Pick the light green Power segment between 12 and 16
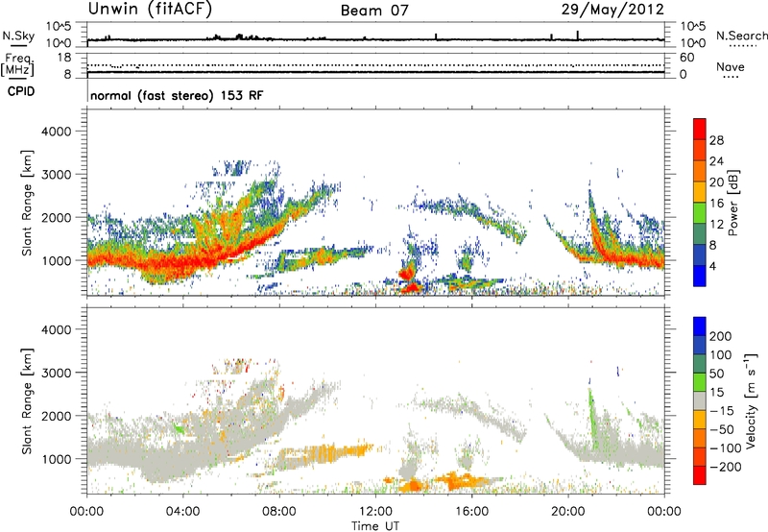Image resolution: width=768 pixels, height=532 pixels. (700, 213)
